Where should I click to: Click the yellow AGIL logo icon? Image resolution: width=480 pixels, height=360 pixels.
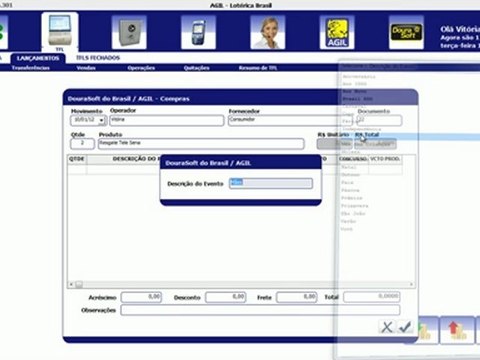pyautogui.click(x=337, y=32)
